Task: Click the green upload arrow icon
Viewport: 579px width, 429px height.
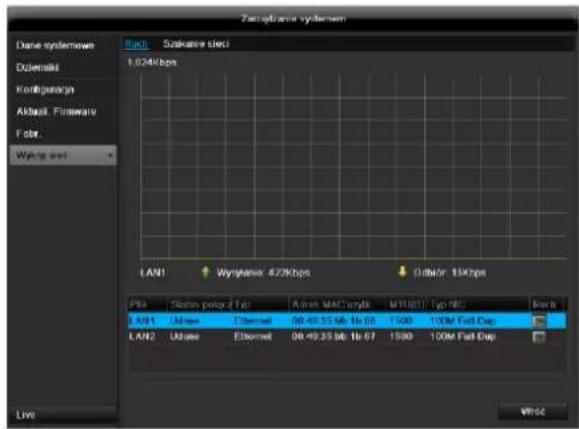Action: point(205,272)
